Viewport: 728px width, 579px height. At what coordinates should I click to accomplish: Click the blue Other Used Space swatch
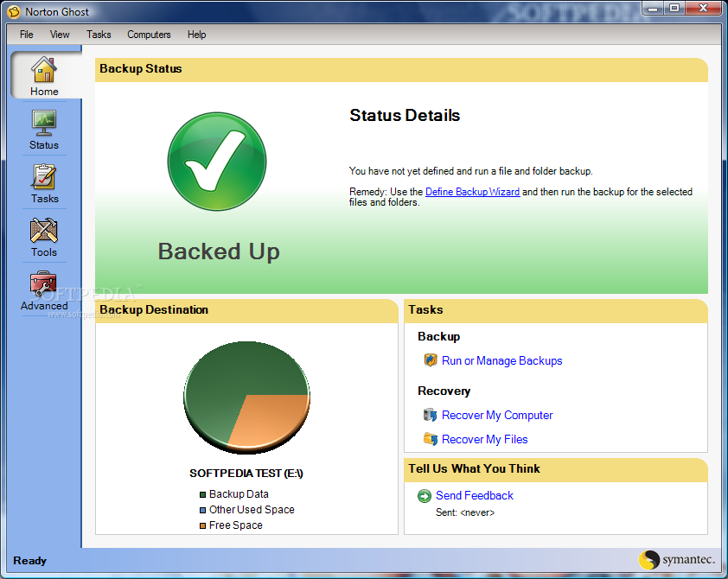click(x=202, y=511)
